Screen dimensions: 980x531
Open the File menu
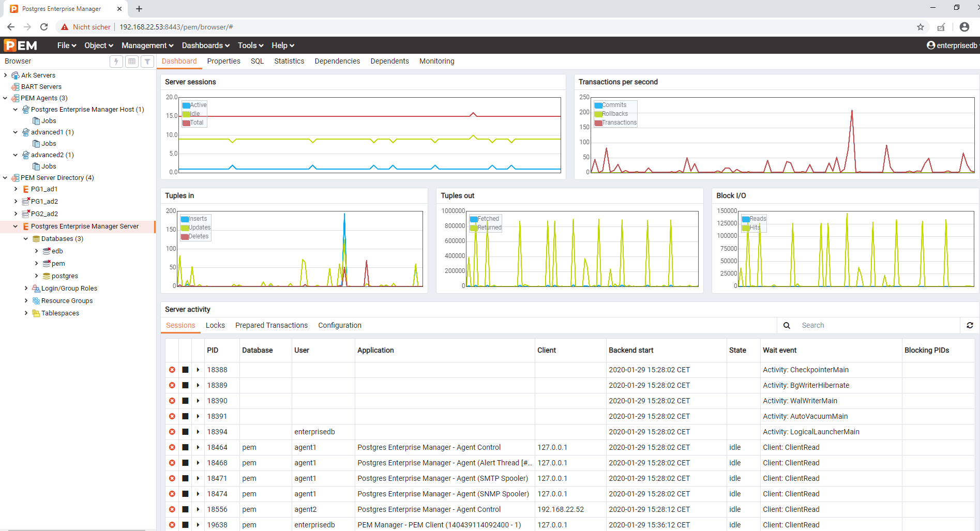(67, 45)
